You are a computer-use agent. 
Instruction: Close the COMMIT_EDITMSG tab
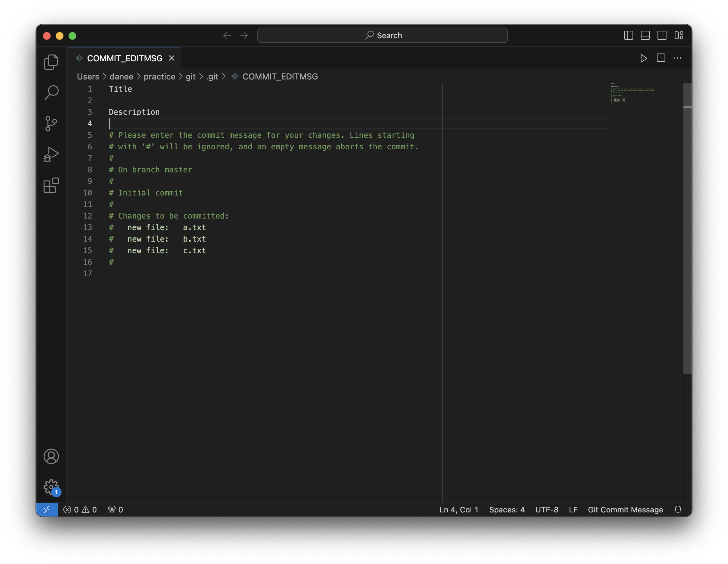[172, 58]
